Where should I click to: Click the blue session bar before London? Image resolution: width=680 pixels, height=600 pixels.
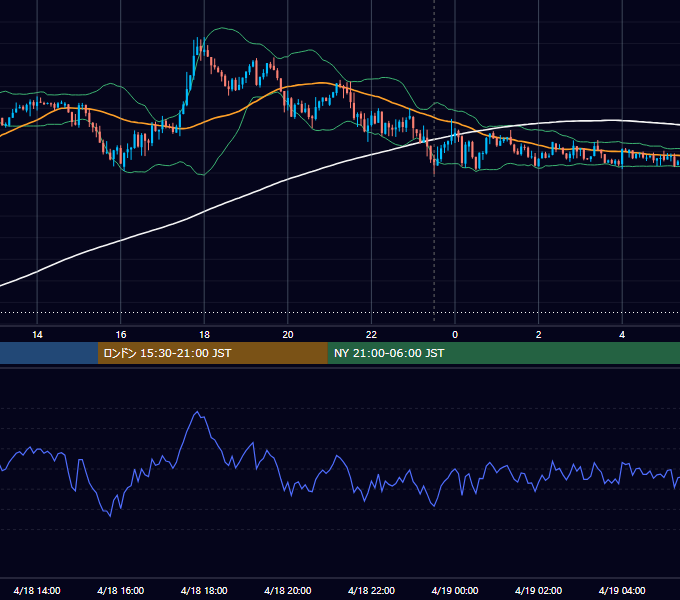(x=49, y=353)
